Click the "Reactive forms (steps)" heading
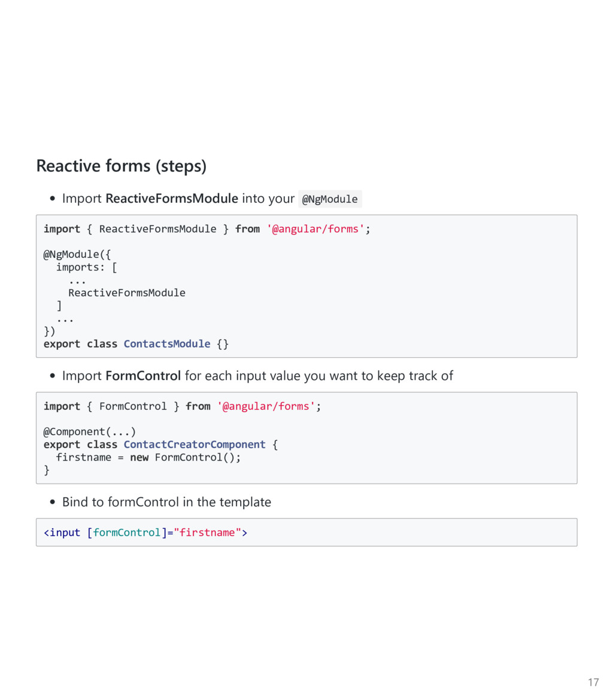This screenshot has height=700, width=613. pos(121,166)
